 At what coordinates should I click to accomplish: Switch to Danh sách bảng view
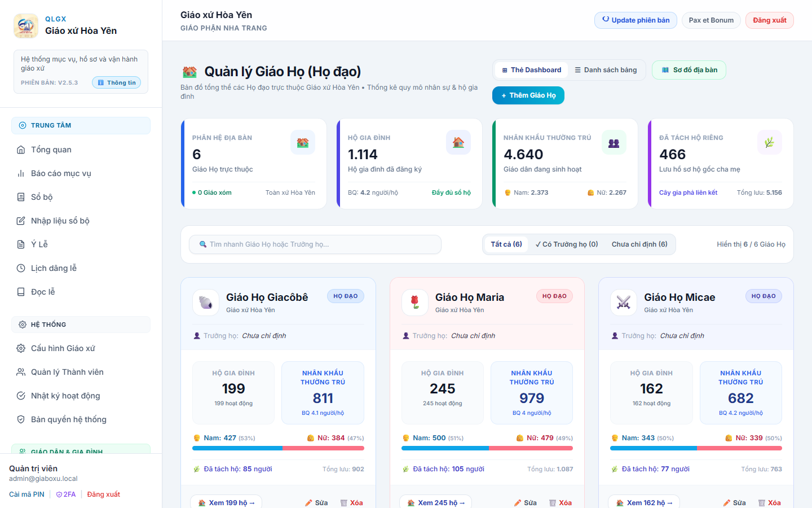pos(606,70)
